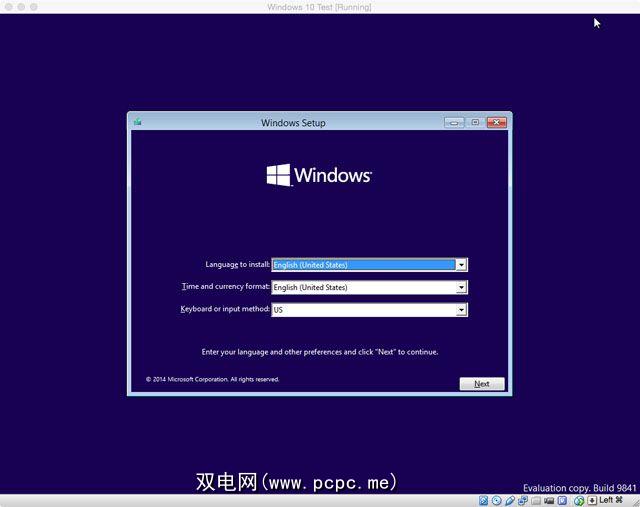Select the Keyboard input method US field

click(x=369, y=310)
